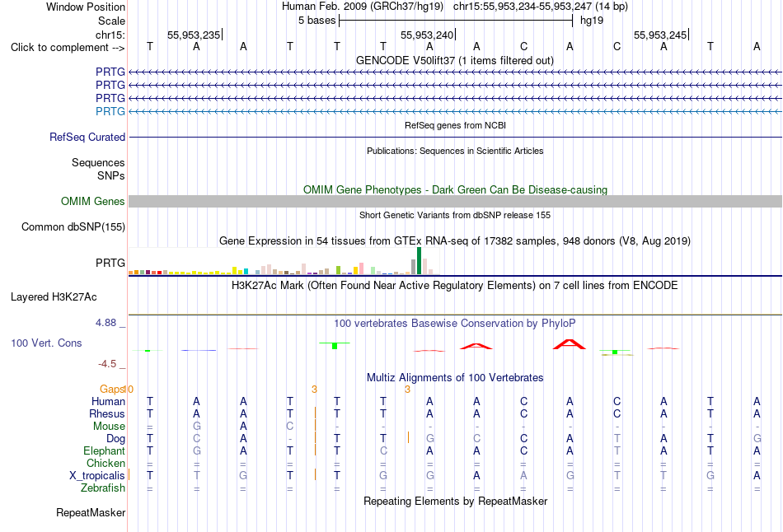783x532 pixels.
Task: Click the RepeatMasker track label
Action: click(x=91, y=512)
